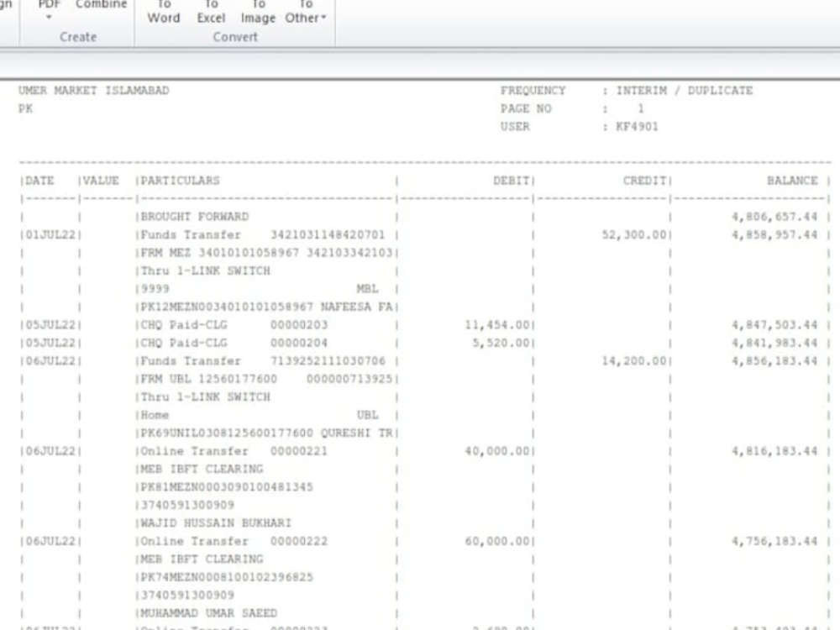The height and width of the screenshot is (630, 840).
Task: Click the 'Online Transfer 00000222' entry
Action: [234, 541]
